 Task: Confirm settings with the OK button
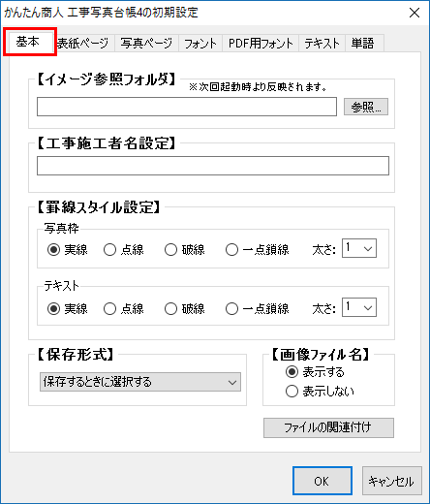[322, 481]
